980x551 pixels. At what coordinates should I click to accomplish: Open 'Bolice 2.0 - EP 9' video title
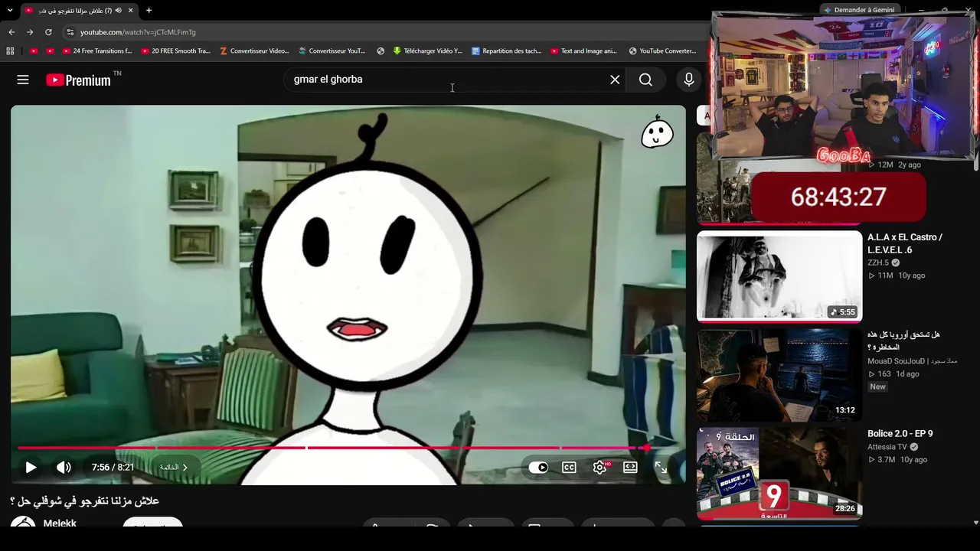[x=900, y=434]
